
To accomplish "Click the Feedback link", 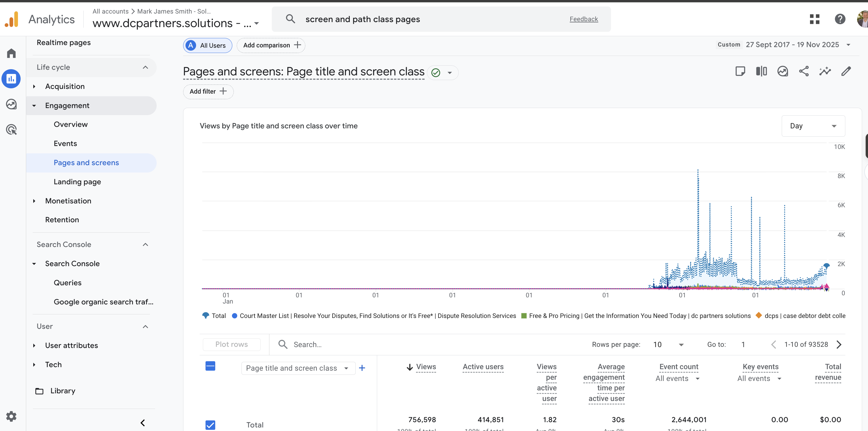I will [584, 19].
